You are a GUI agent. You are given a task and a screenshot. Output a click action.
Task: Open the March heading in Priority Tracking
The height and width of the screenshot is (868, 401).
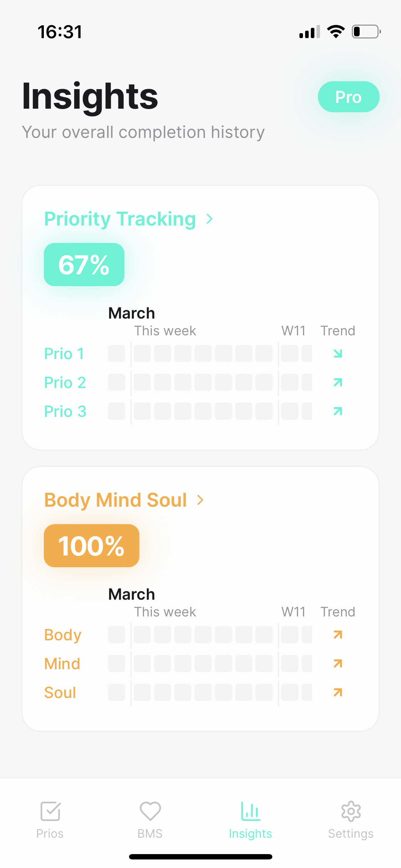coord(131,313)
